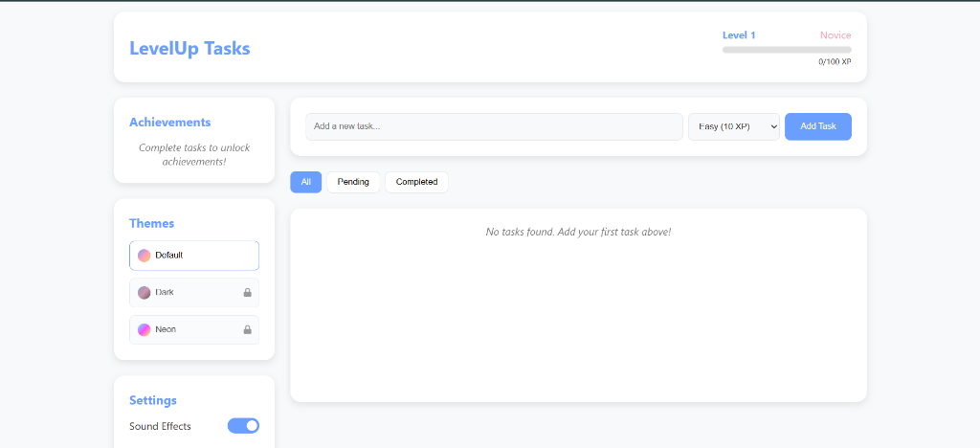The height and width of the screenshot is (448, 980).
Task: Switch to the Completed filter
Action: click(x=417, y=182)
